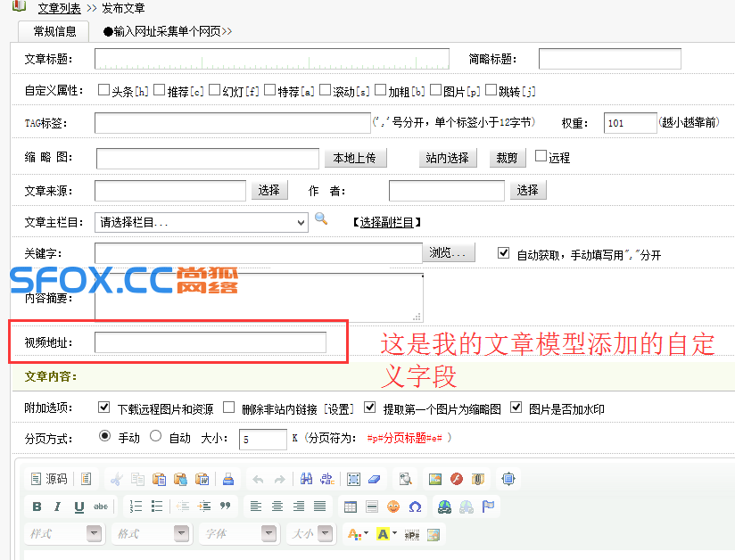The height and width of the screenshot is (560, 735).
Task: Enable the 远程 thumbnail checkbox
Action: point(541,156)
